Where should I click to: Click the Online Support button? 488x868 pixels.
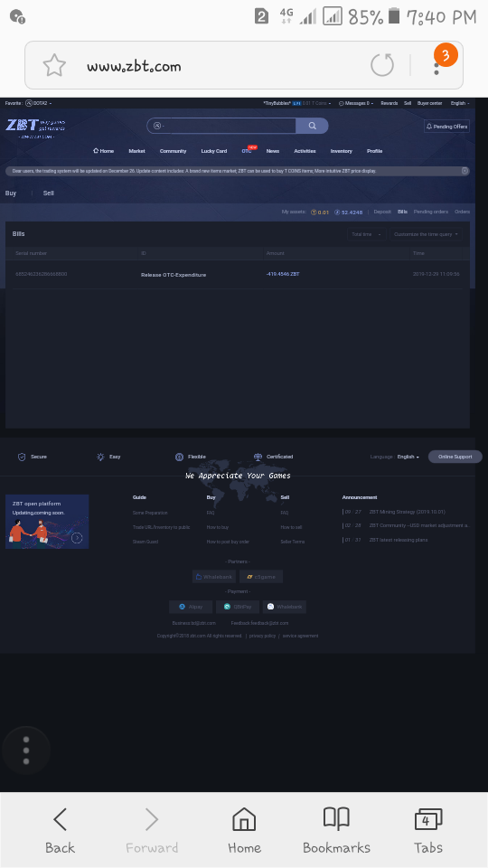click(455, 457)
